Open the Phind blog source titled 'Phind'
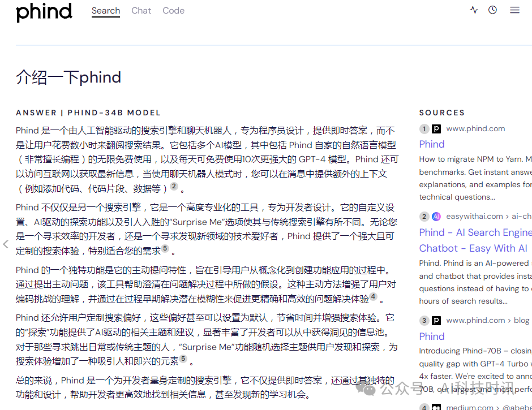This screenshot has height=410, width=532. click(x=432, y=336)
